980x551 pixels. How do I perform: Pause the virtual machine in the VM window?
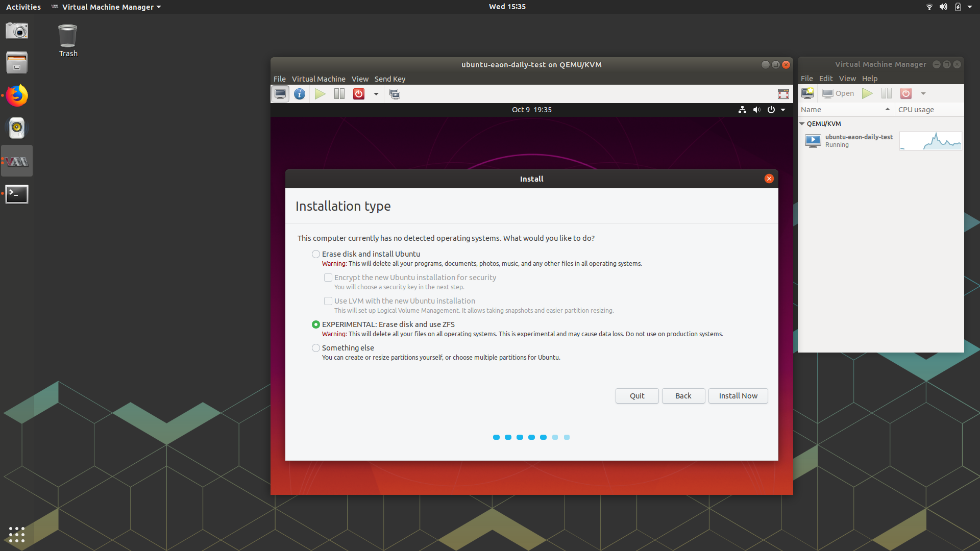pos(339,94)
